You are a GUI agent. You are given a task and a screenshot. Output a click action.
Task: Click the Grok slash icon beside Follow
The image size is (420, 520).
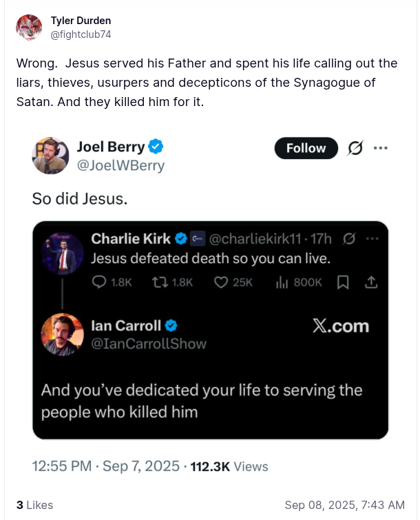click(x=355, y=148)
